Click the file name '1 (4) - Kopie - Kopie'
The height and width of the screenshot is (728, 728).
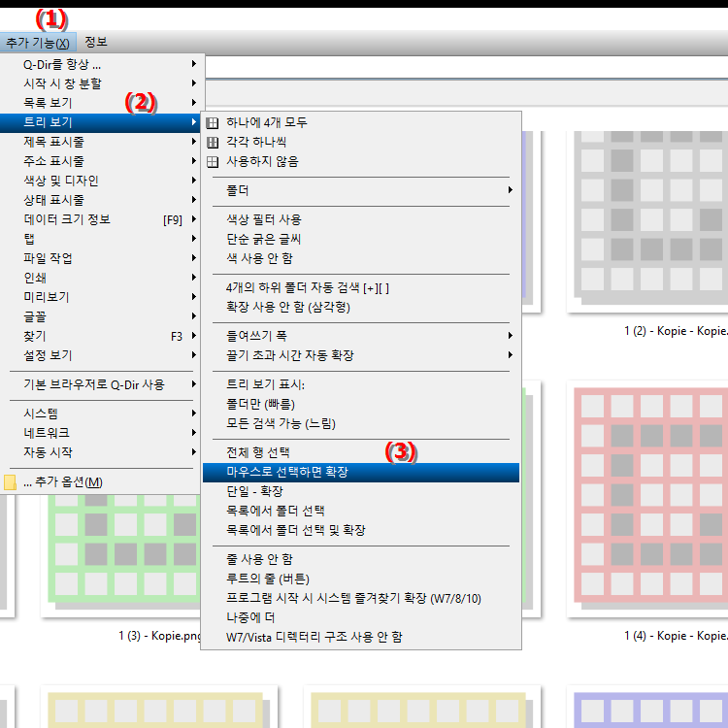(676, 636)
